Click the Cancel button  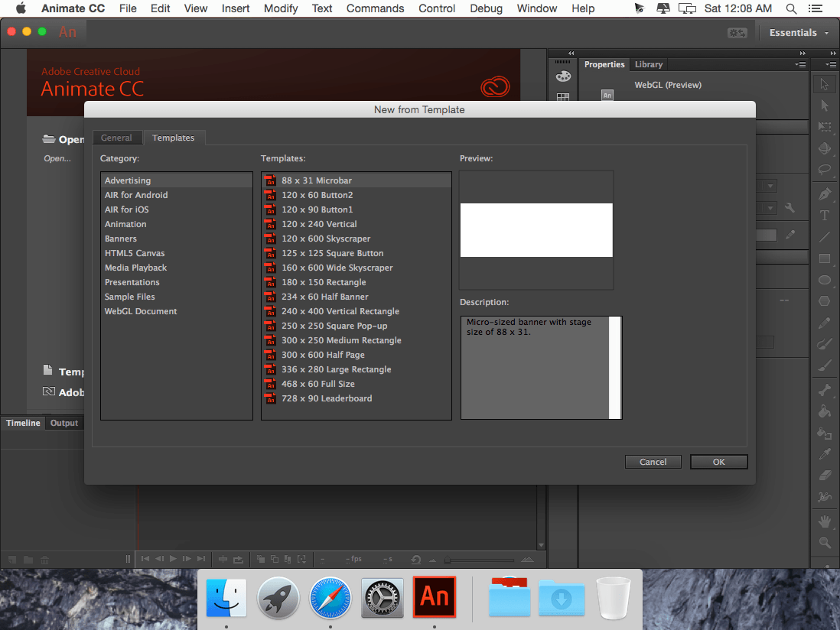(x=653, y=462)
